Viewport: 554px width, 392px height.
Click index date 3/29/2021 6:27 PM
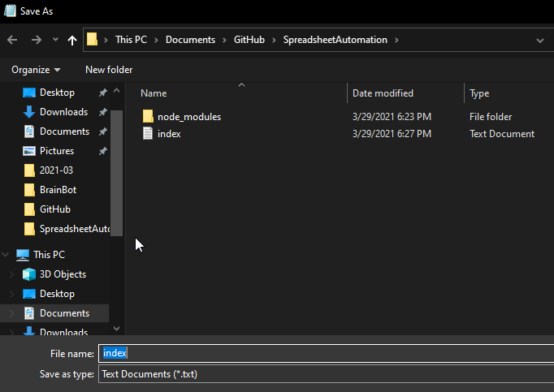(392, 134)
